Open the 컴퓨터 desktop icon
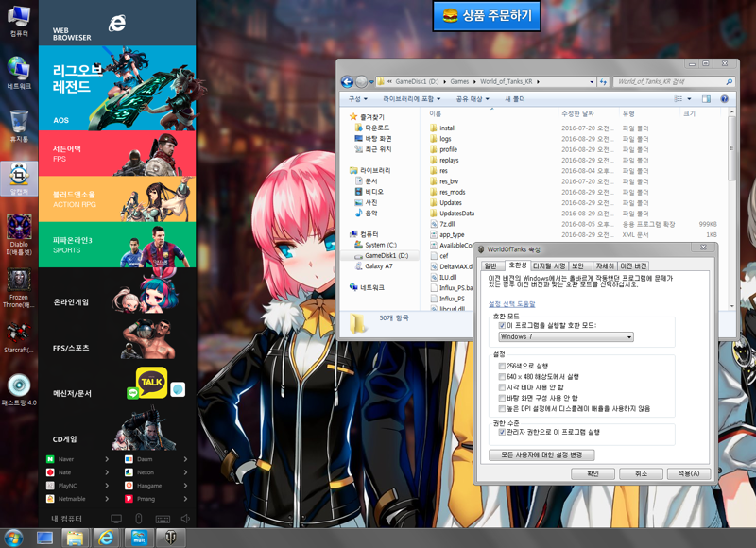The height and width of the screenshot is (548, 756). point(19,21)
